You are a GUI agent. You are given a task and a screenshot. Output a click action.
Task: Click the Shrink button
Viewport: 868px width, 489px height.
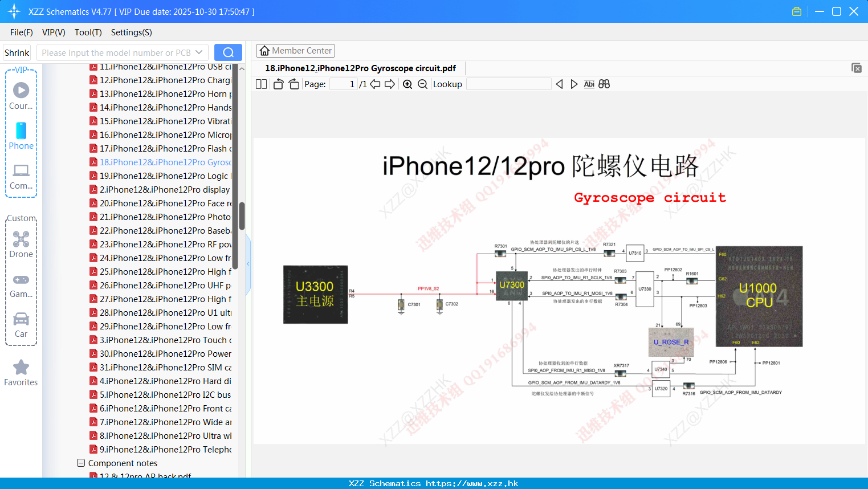[x=17, y=52]
